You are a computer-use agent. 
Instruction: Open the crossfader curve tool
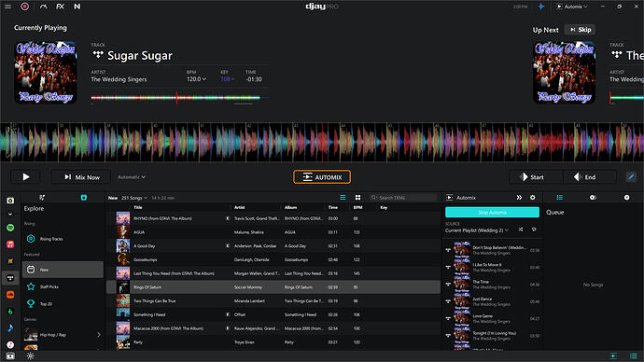point(43,7)
